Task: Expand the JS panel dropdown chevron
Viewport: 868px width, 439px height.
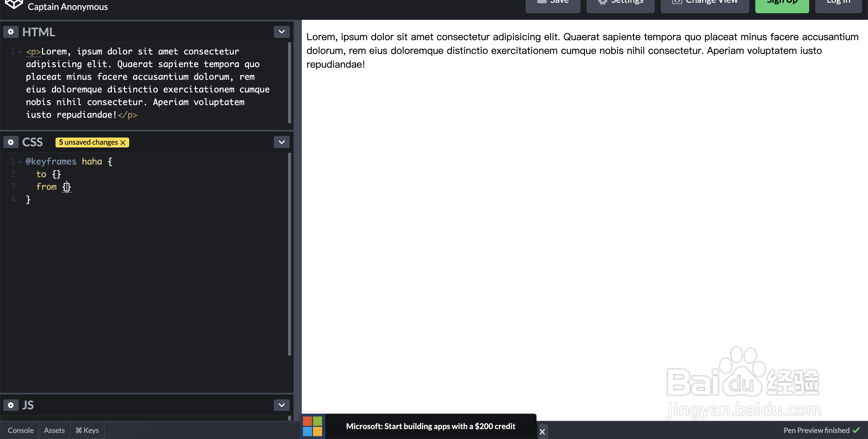Action: pos(282,405)
